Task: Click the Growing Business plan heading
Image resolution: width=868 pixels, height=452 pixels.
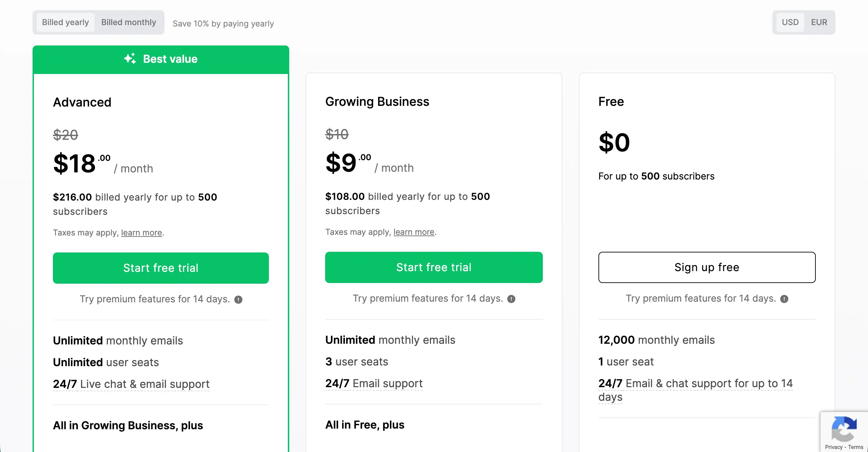Action: [x=377, y=101]
